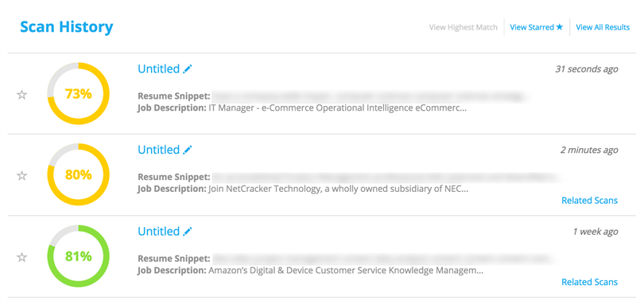Click the Scan History heading
Image resolution: width=644 pixels, height=305 pixels.
click(67, 27)
